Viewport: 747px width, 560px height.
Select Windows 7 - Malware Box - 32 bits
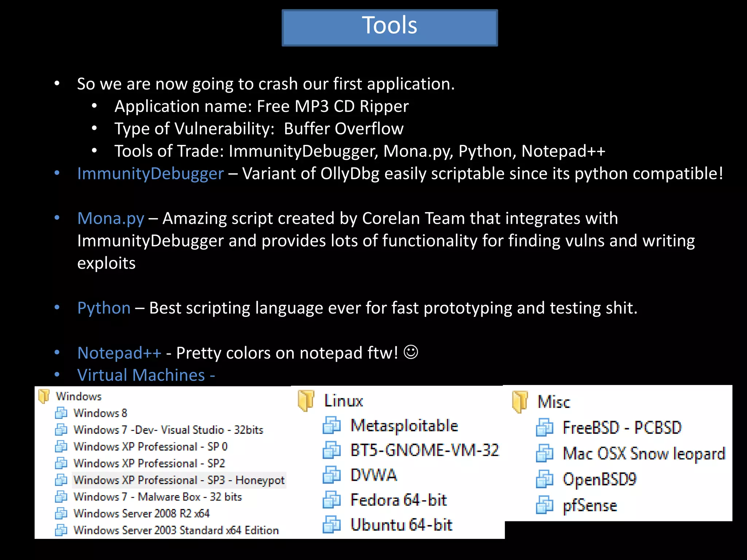tap(158, 497)
